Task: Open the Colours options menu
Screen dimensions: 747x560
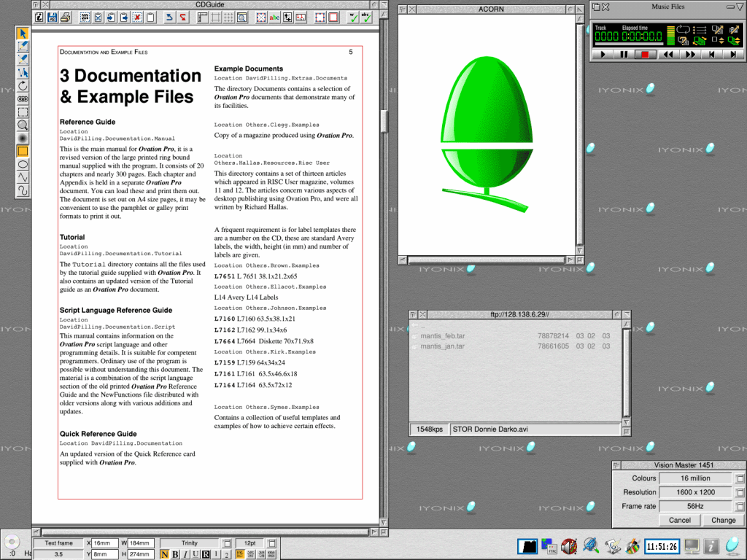Action: tap(739, 478)
